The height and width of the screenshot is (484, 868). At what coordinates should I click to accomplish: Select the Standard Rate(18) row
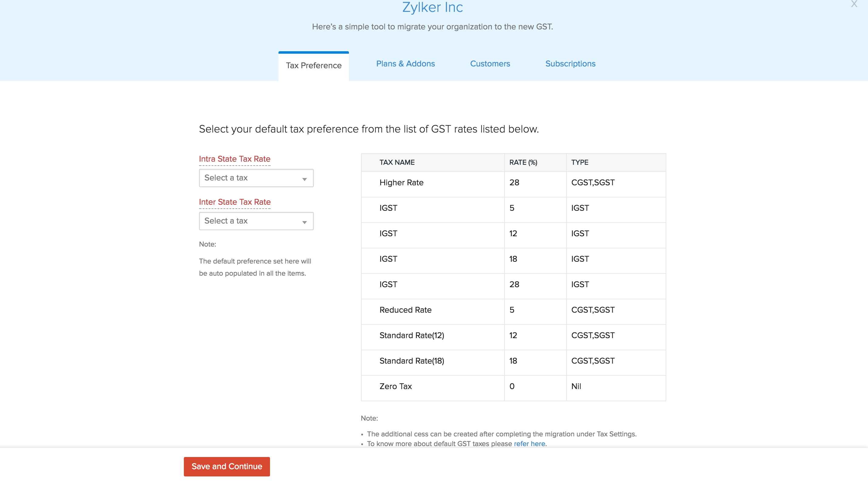click(x=432, y=361)
